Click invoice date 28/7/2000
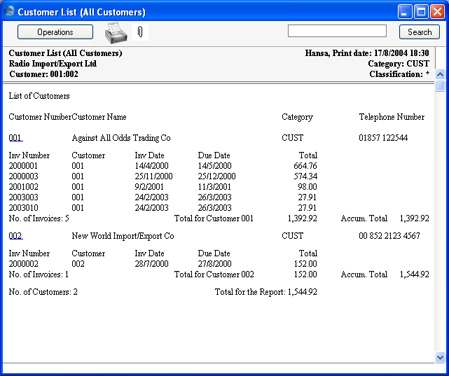 pos(152,264)
